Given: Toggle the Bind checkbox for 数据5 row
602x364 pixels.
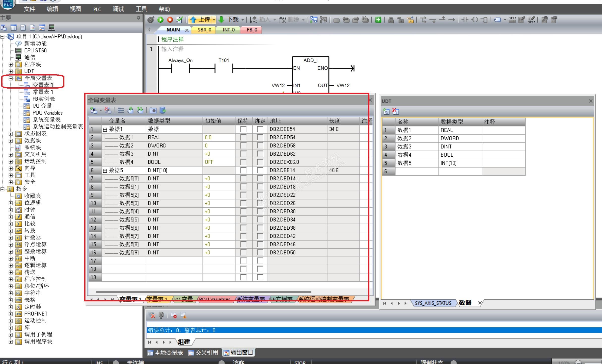Looking at the screenshot, I should 260,170.
